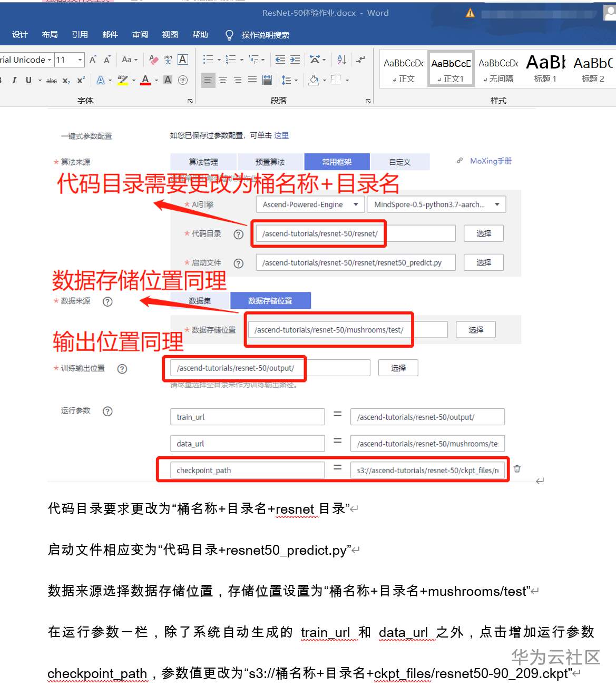This screenshot has width=616, height=686.
Task: Apply the 正文1 style
Action: (451, 70)
